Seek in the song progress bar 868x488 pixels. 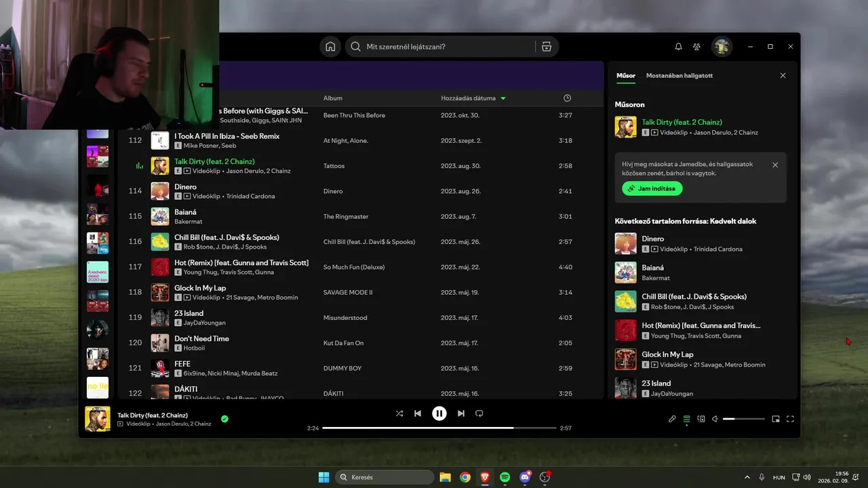(439, 428)
